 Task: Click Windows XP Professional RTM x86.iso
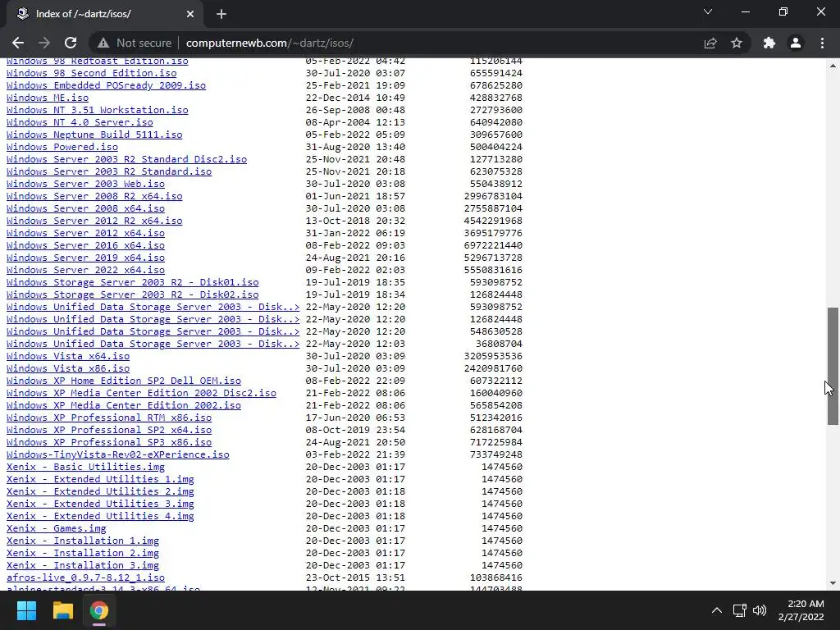[109, 418]
